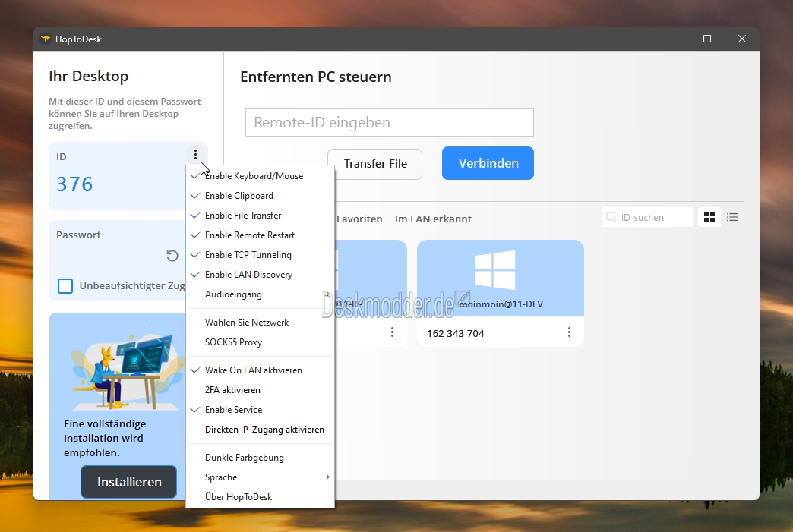Screen dimensions: 793x532
Task: Expand the Audioeingang submenu
Action: coord(261,294)
